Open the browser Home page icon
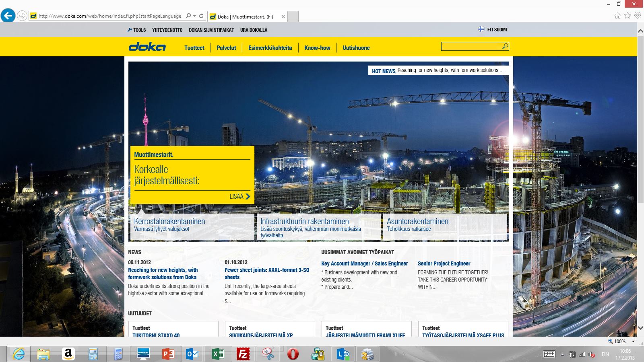 618,16
